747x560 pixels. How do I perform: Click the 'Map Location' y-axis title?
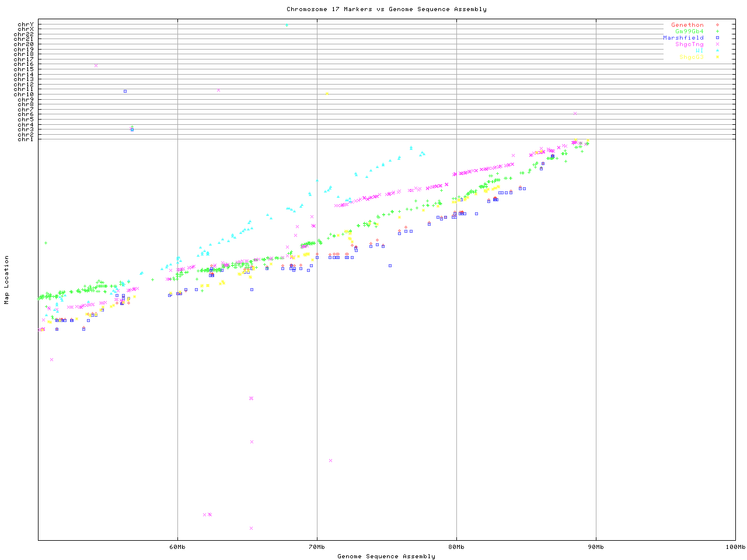7,280
